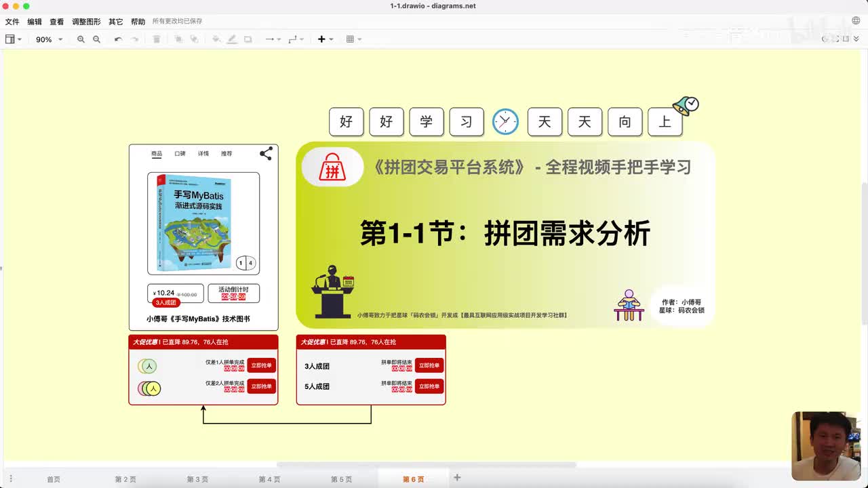This screenshot has width=868, height=488.
Task: Open the connection arrow style dropdown
Action: point(273,39)
